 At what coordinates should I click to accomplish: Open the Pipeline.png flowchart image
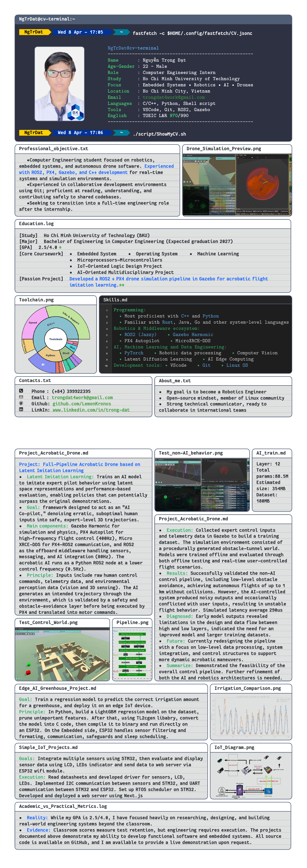pos(132,654)
